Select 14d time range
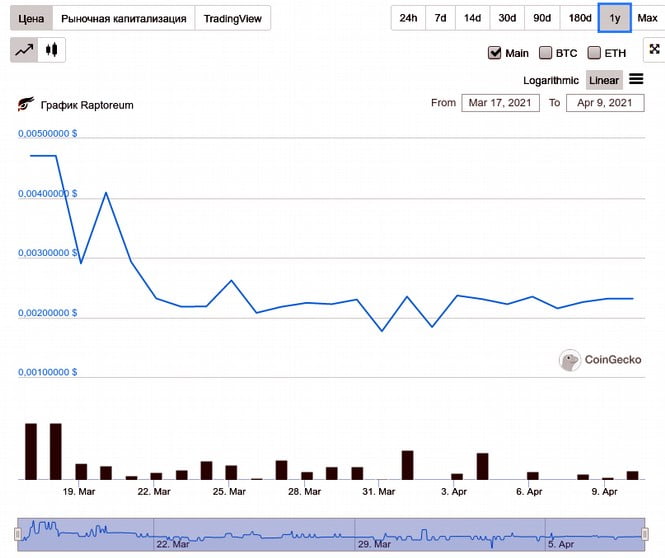Screen dimensions: 665x558 (x=472, y=18)
